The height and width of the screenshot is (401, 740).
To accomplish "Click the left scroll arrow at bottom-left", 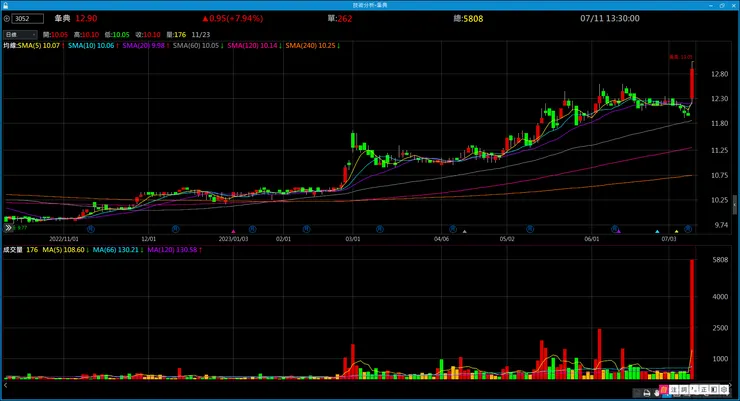I will (5, 385).
